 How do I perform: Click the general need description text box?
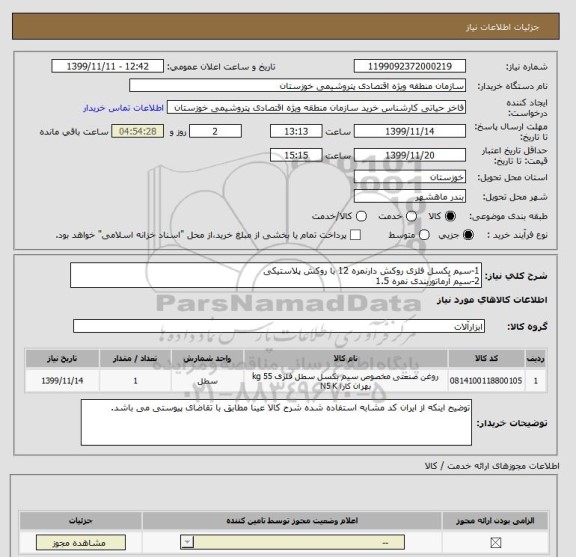coord(276,276)
